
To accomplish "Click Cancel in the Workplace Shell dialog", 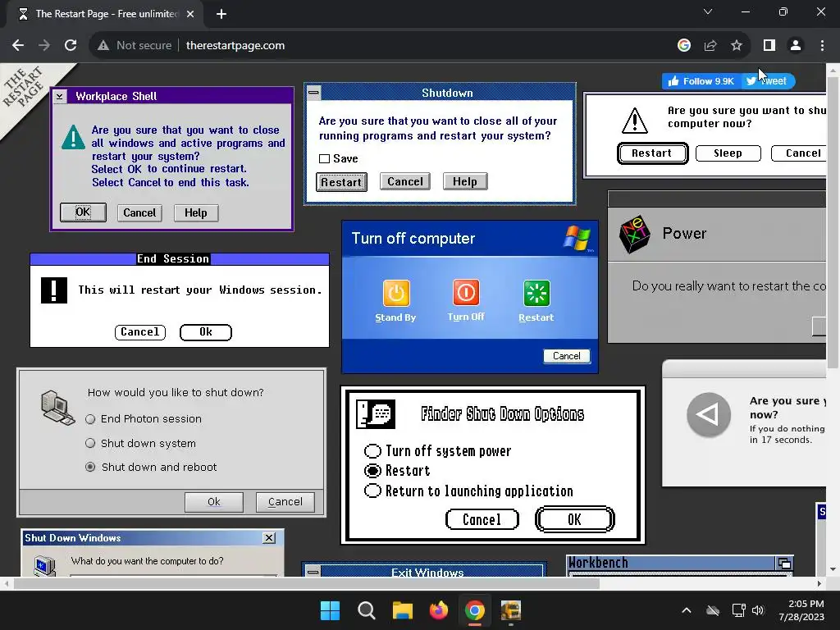I will [139, 212].
